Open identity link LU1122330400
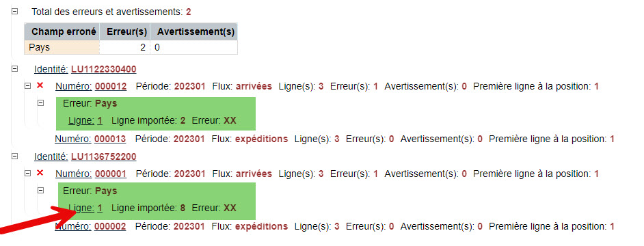Screen dimensions: 644x246 103,69
